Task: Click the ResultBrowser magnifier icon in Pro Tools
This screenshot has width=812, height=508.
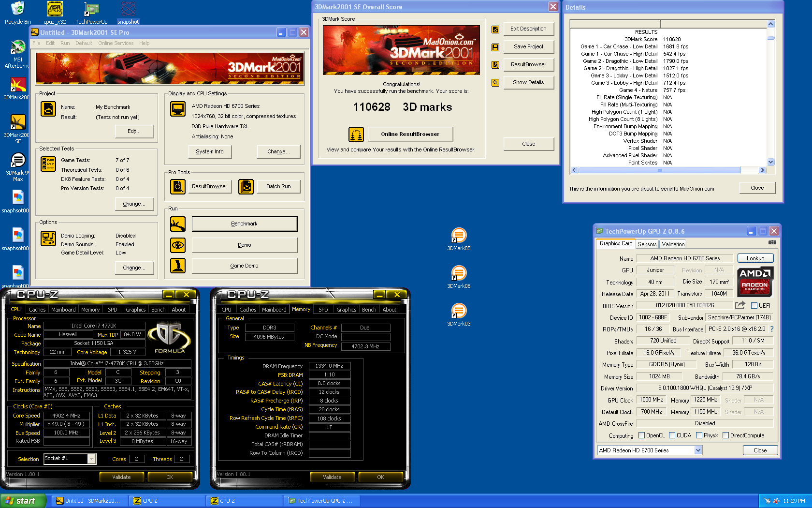Action: 178,186
